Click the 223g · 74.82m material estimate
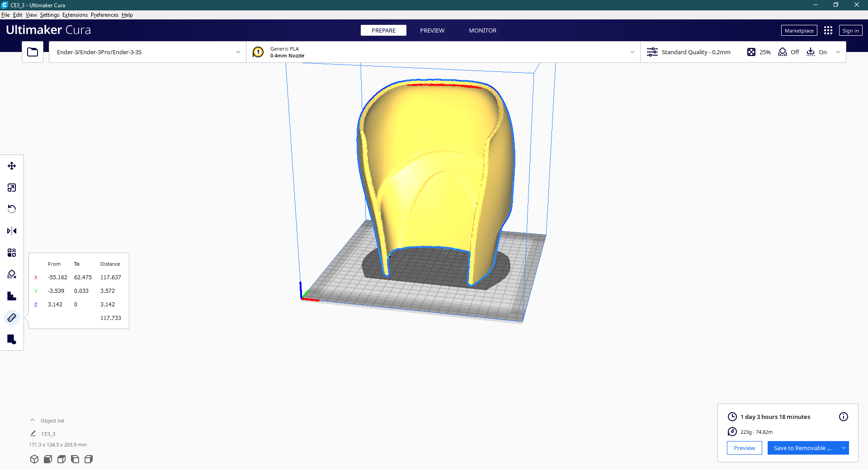Viewport: 868px width, 470px height. tap(756, 432)
